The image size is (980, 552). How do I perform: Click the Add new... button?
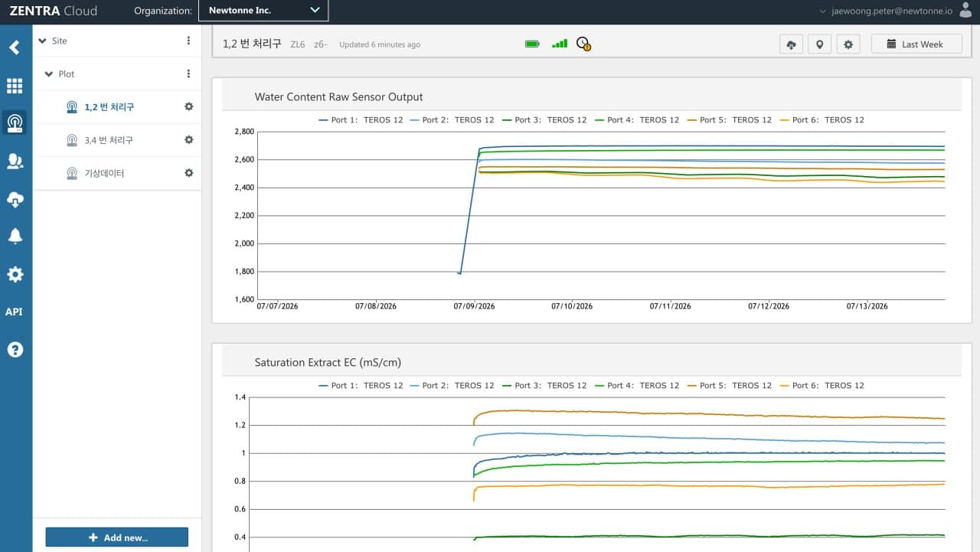coord(117,537)
